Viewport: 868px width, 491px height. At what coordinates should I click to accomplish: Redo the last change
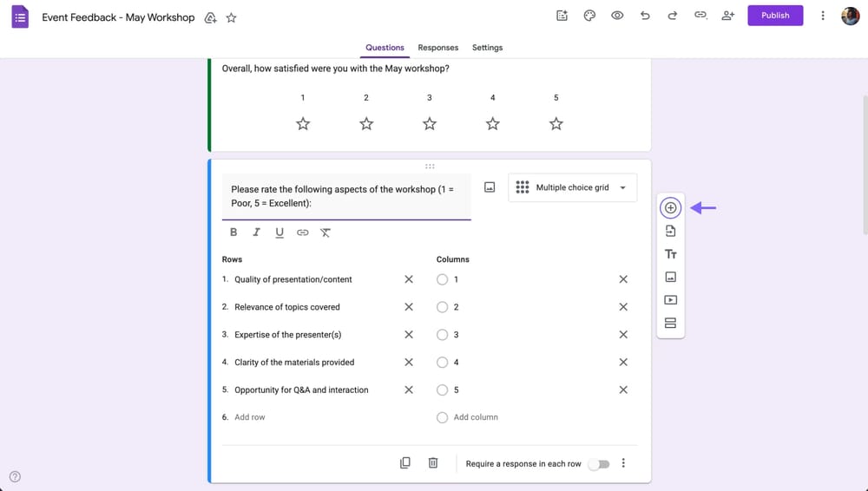click(x=673, y=16)
